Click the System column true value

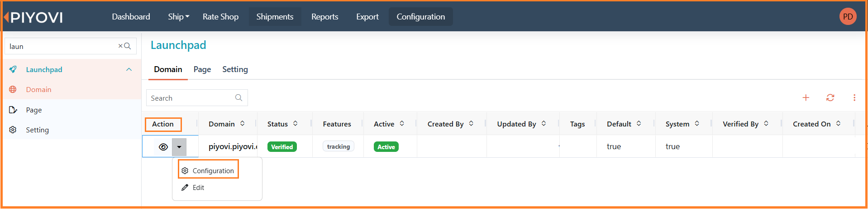(672, 146)
